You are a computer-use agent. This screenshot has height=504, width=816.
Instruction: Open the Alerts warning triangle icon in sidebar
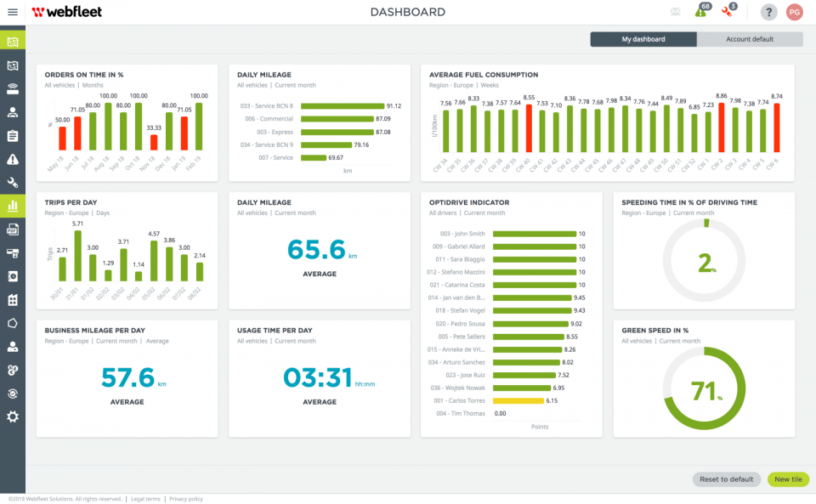point(12,158)
